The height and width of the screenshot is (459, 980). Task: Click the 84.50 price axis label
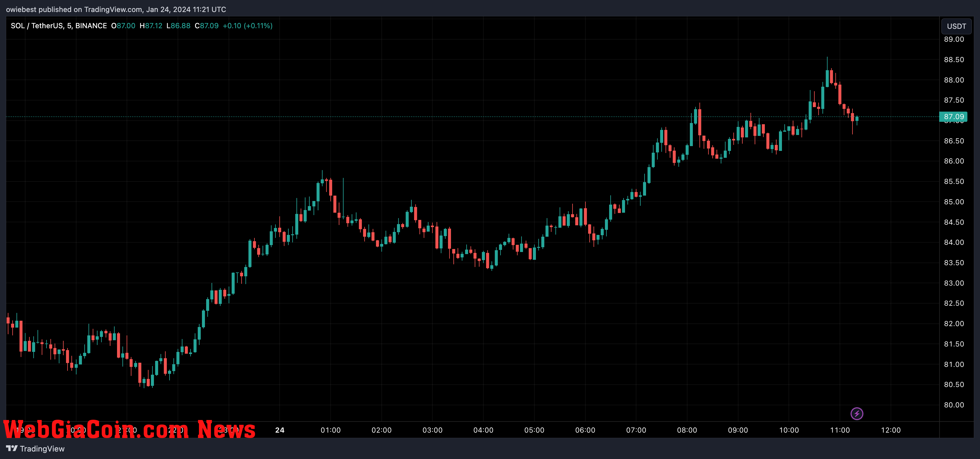tap(954, 222)
